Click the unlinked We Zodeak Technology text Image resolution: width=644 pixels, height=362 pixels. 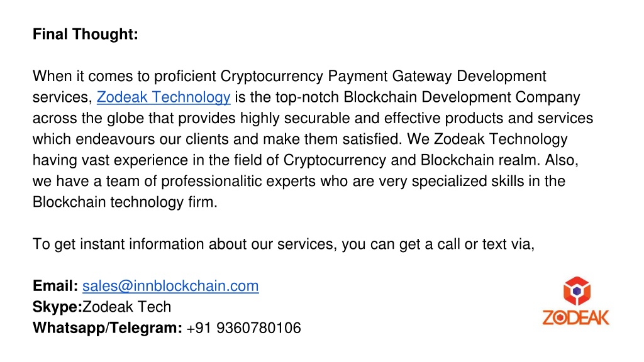[487, 139]
